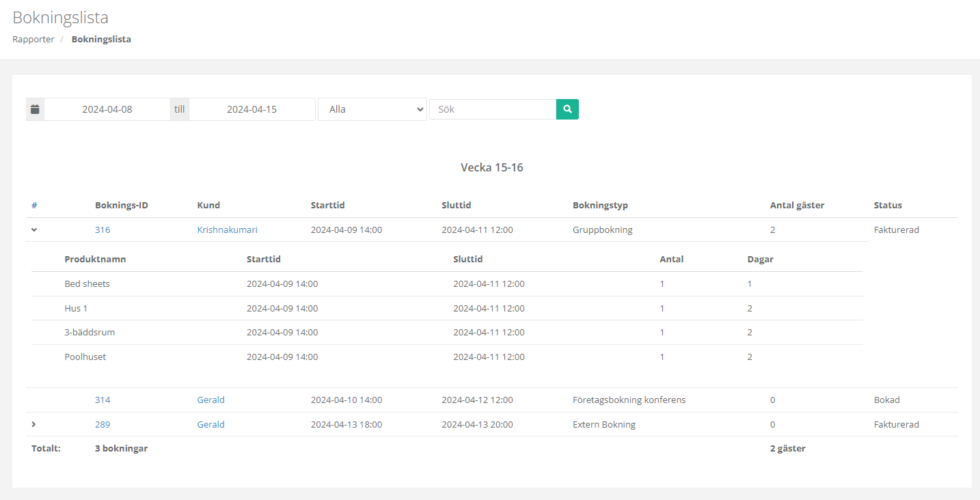
Task: Open customer Krishnakumari link
Action: pyautogui.click(x=227, y=230)
